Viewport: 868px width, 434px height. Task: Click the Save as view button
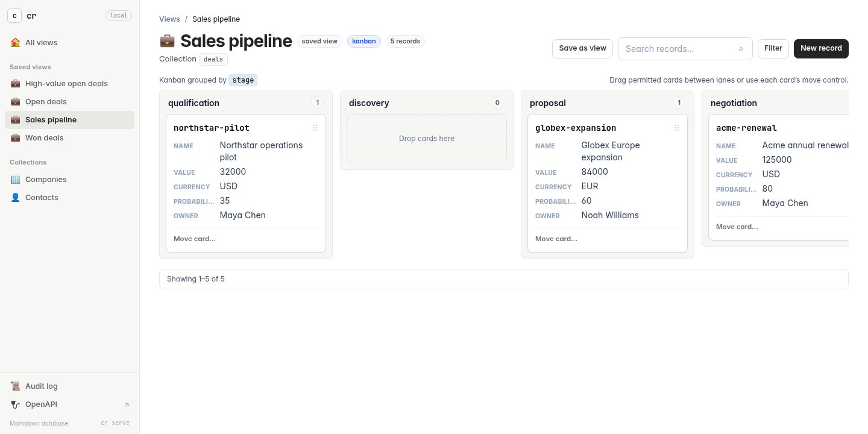coord(582,49)
